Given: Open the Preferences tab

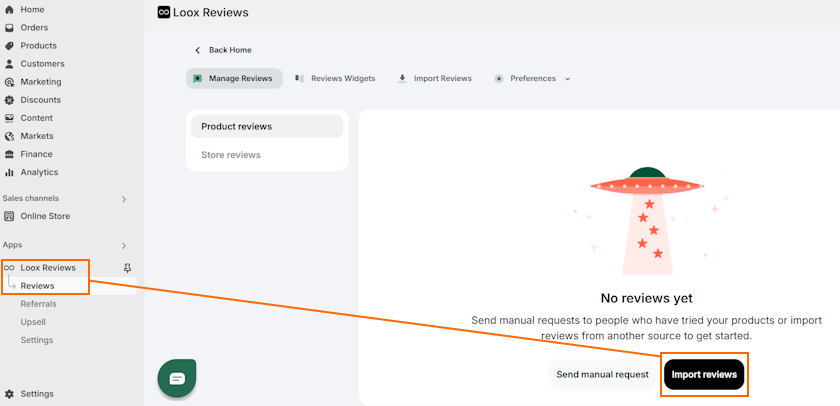Looking at the screenshot, I should coord(532,78).
